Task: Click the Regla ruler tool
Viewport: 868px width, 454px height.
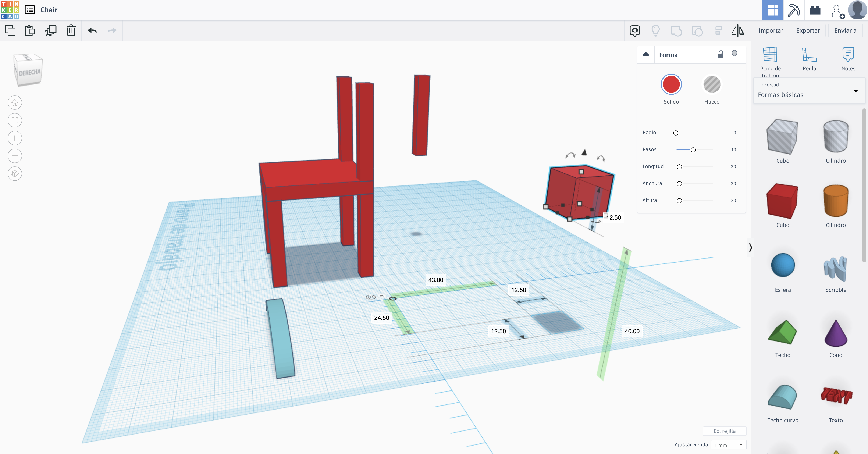Action: [x=809, y=59]
